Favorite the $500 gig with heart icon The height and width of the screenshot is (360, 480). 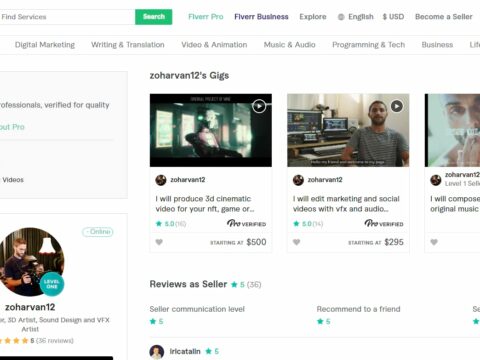click(x=159, y=242)
